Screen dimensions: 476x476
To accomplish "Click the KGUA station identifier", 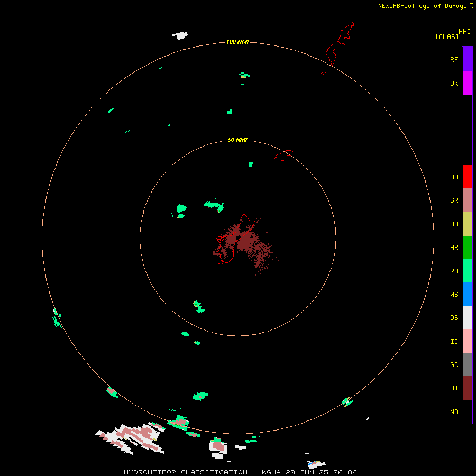I will pyautogui.click(x=272, y=472).
